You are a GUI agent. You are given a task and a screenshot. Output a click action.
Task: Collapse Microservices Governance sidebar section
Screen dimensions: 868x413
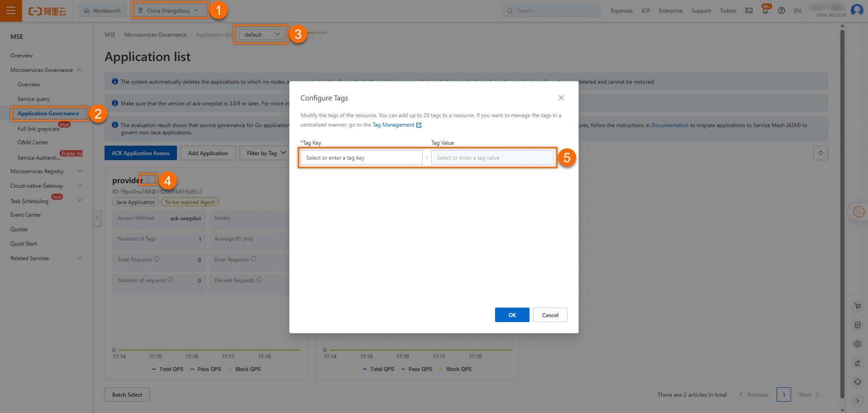[x=80, y=70]
